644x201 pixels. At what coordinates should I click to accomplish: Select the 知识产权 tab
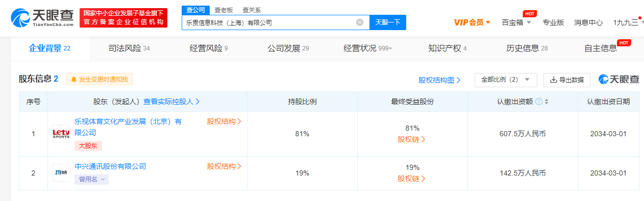(448, 48)
